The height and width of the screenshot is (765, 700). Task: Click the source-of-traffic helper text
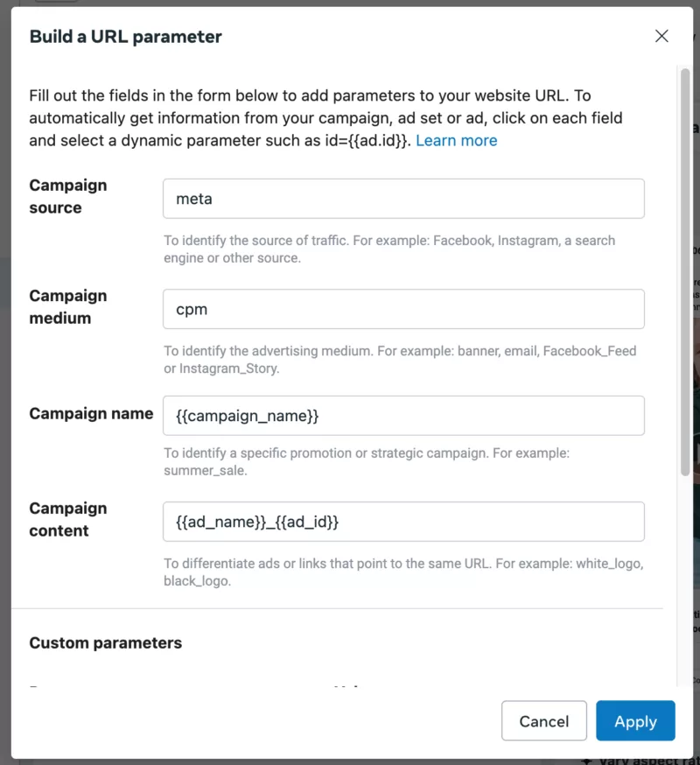click(389, 249)
